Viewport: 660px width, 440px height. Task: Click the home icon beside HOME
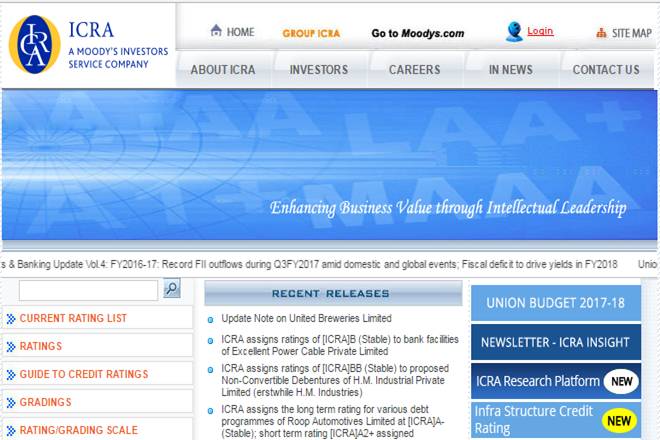[x=216, y=31]
